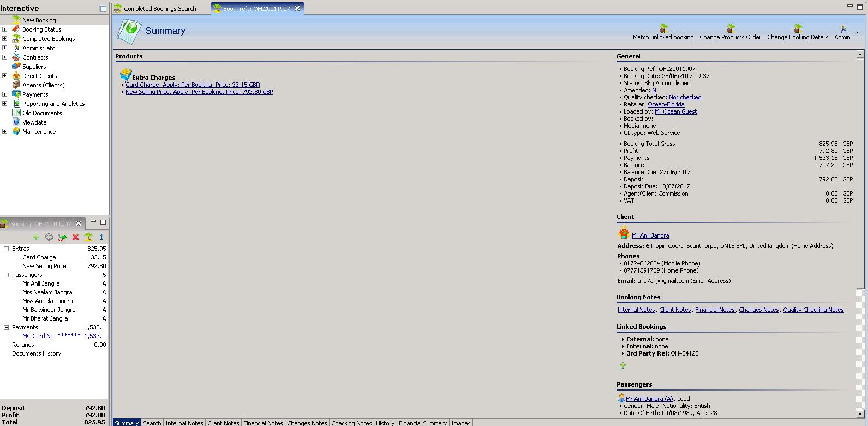Viewport: 868px width, 426px height.
Task: Click the palm tree icon in the Booking panel toolbar
Action: pyautogui.click(x=88, y=237)
